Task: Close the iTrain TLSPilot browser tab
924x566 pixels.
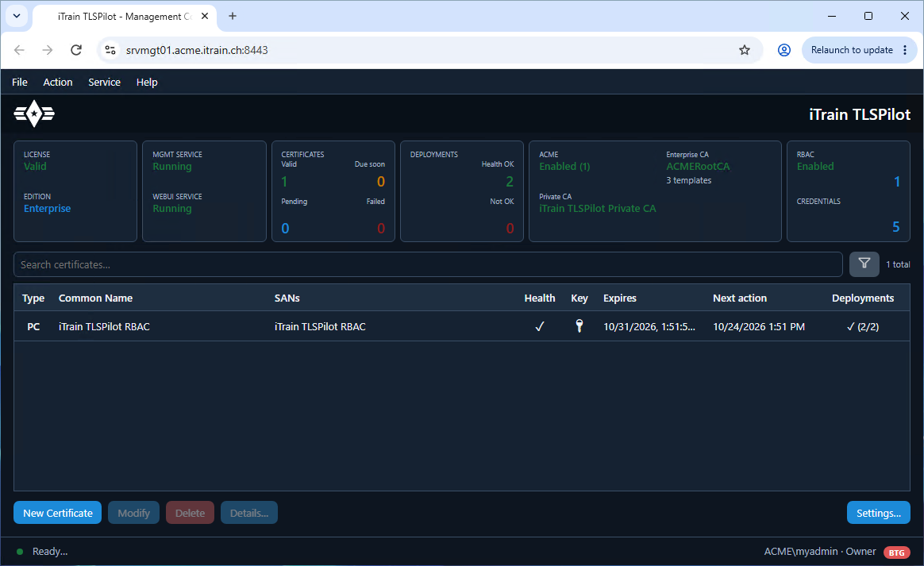Action: (205, 16)
